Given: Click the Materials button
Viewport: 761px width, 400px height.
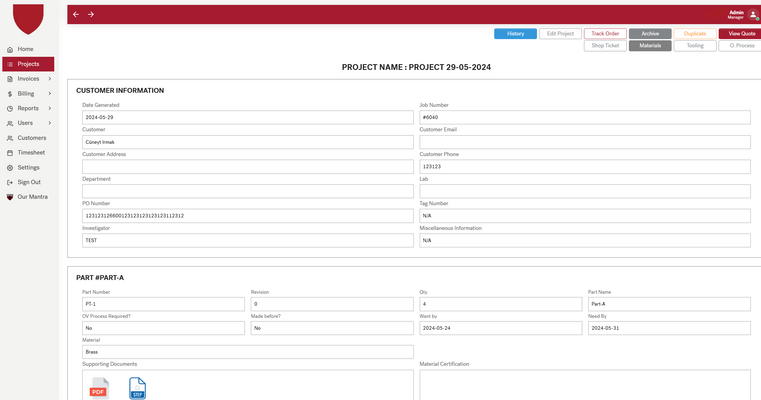Looking at the screenshot, I should [650, 46].
